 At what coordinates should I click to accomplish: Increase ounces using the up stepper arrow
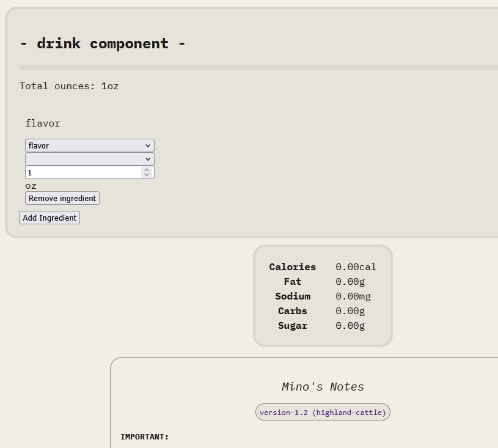146,170
